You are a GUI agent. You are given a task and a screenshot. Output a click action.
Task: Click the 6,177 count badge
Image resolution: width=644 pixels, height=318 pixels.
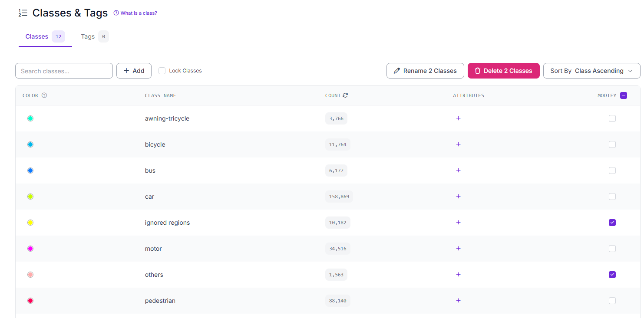coord(336,170)
